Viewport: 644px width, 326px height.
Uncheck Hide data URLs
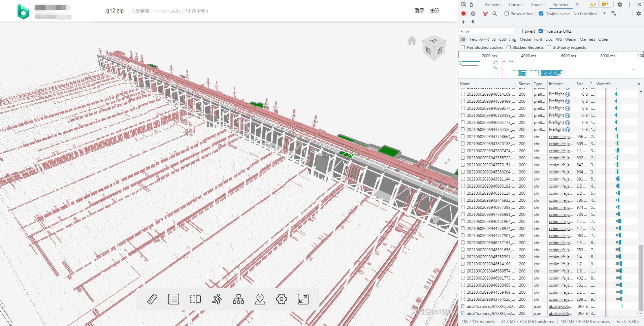pos(541,31)
